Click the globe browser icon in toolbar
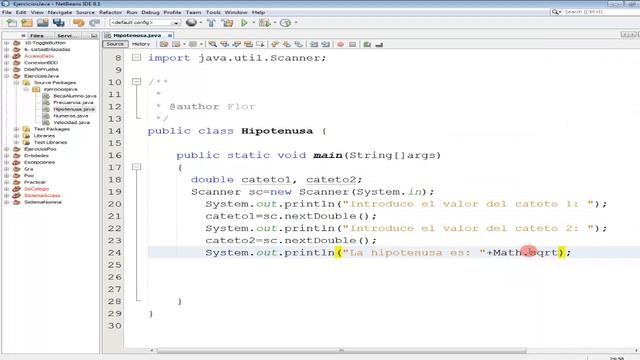This screenshot has height=360, width=640. 191,23
